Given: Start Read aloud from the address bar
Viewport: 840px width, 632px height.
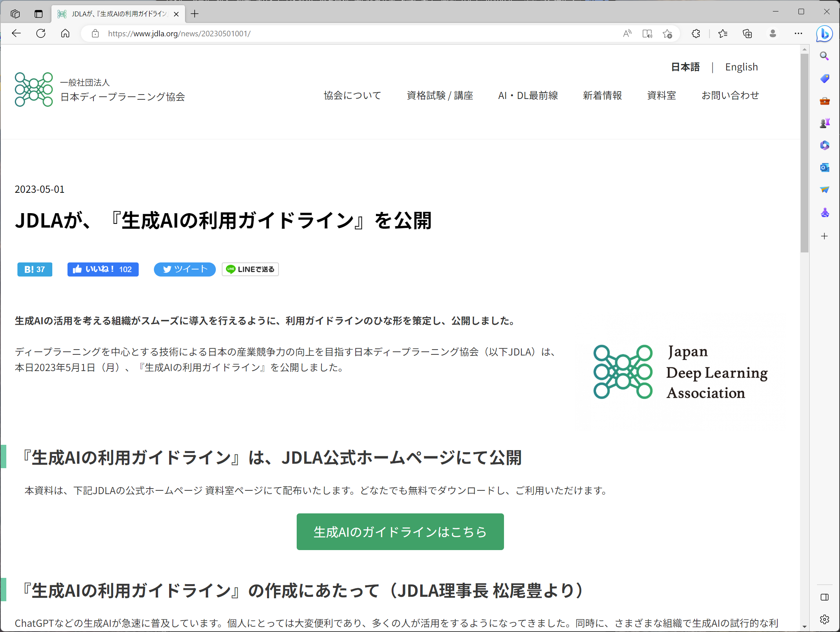Looking at the screenshot, I should coord(627,33).
